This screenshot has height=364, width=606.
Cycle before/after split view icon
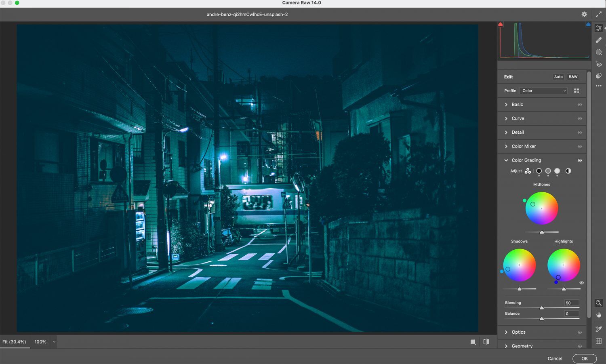(486, 342)
